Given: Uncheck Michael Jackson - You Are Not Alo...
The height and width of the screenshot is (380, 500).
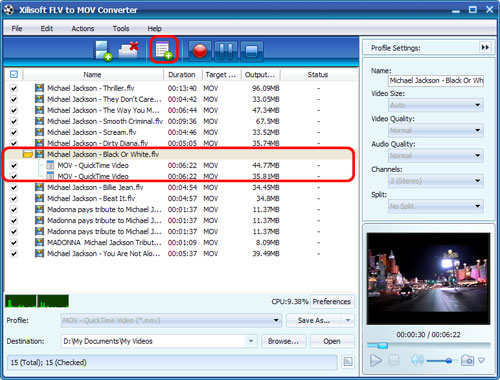Looking at the screenshot, I should click(14, 253).
